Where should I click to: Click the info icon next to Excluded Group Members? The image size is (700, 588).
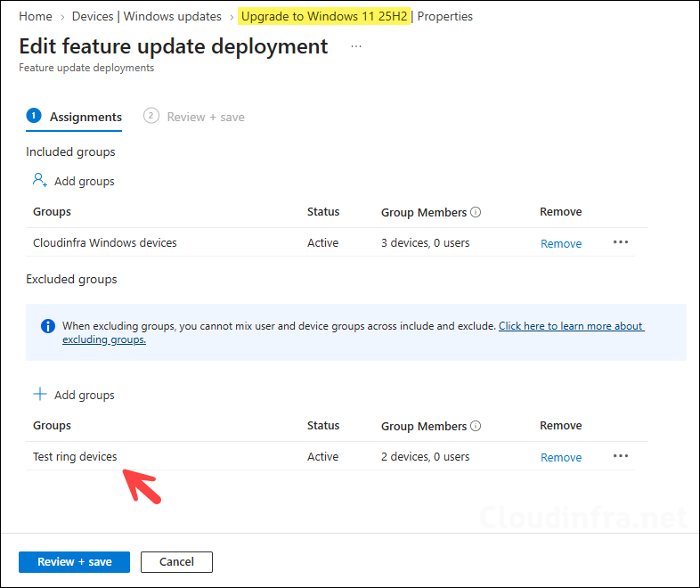coord(476,426)
